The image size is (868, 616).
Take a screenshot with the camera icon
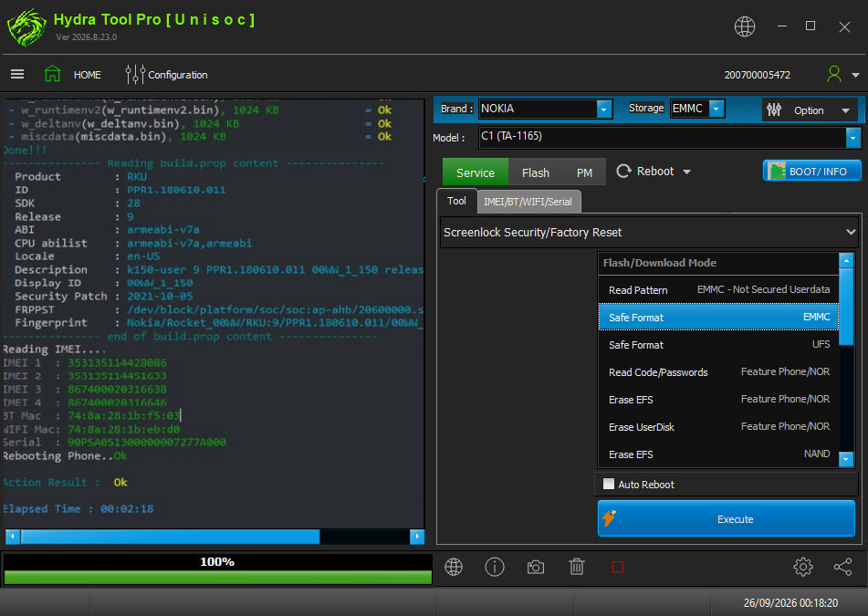535,567
